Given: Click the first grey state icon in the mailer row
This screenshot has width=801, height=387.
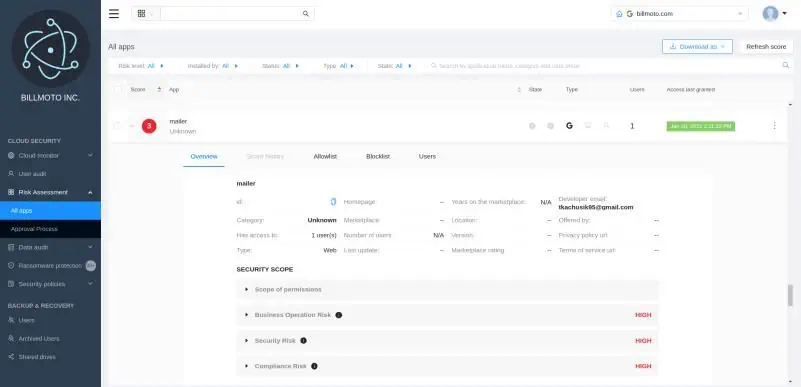Looking at the screenshot, I should pyautogui.click(x=532, y=126).
